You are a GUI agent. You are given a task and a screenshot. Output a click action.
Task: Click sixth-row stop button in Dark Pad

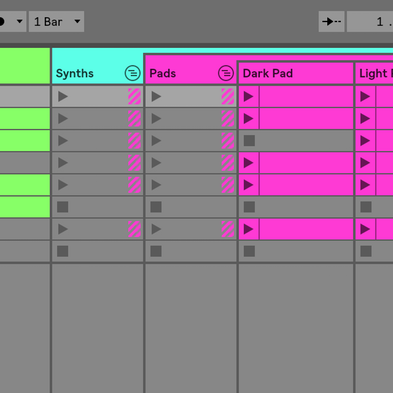click(249, 207)
